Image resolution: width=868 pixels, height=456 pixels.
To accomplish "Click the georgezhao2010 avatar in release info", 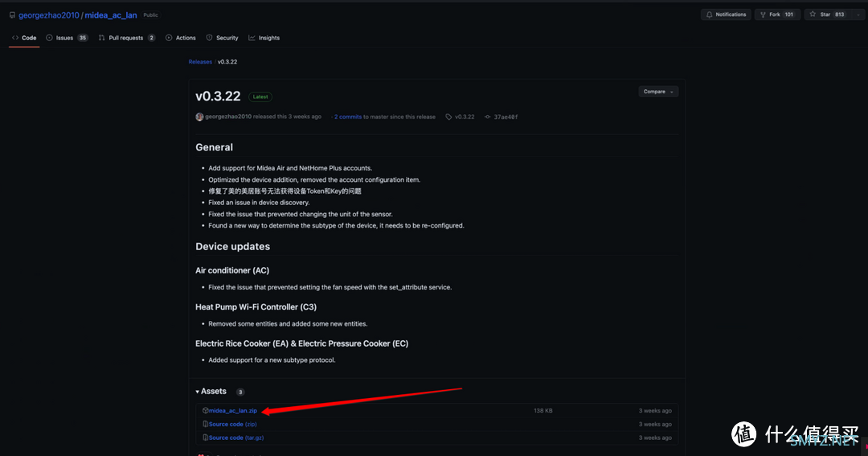I will 199,117.
